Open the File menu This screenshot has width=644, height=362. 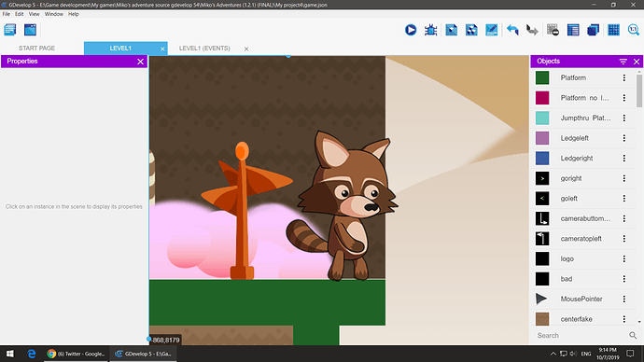7,14
